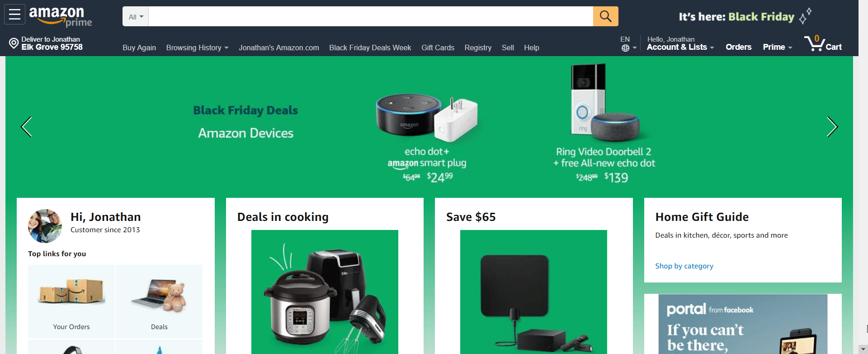The height and width of the screenshot is (354, 868).
Task: Follow the Shop by category link
Action: coord(684,266)
